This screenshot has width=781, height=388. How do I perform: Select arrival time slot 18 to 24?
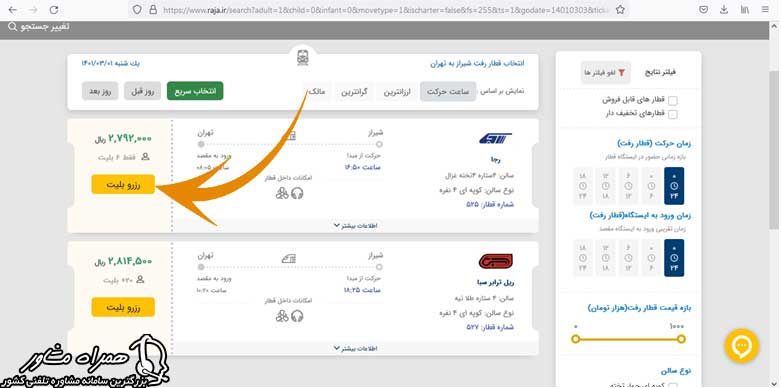coord(583,258)
